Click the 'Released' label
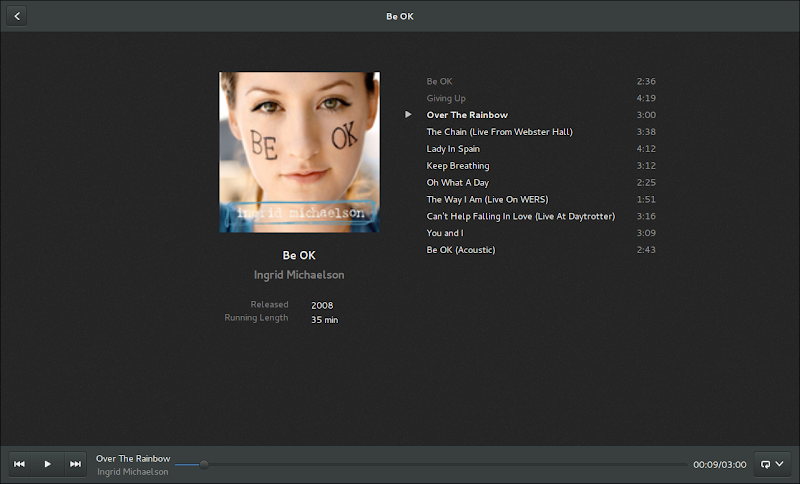This screenshot has width=800, height=484. 269,304
